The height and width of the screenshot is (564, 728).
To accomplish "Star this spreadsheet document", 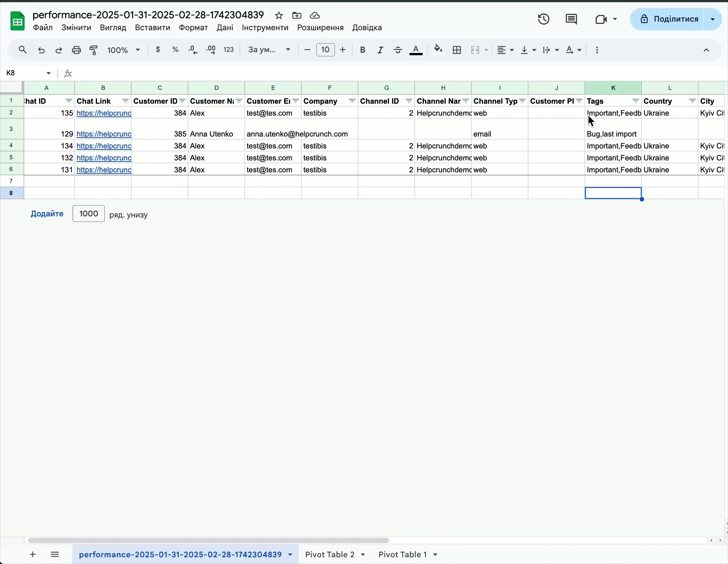I will point(279,15).
